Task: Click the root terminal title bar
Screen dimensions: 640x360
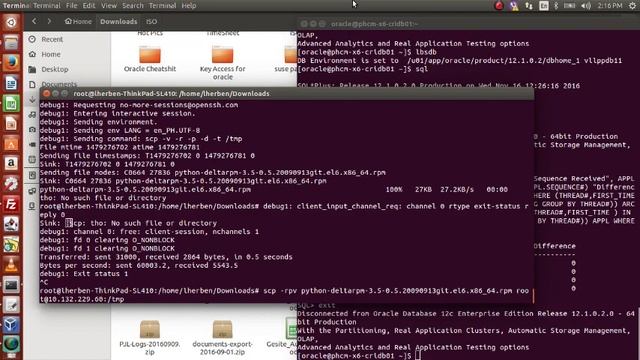Action: click(287, 93)
